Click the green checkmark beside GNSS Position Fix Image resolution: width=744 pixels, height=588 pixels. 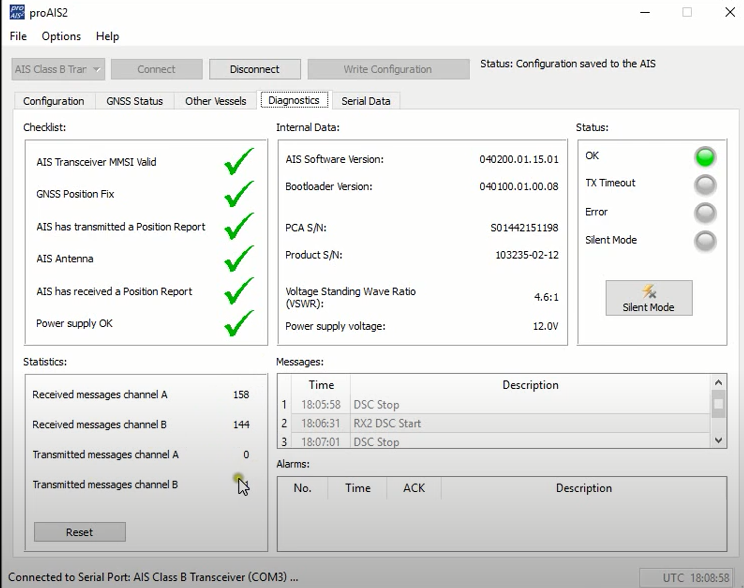pos(239,194)
